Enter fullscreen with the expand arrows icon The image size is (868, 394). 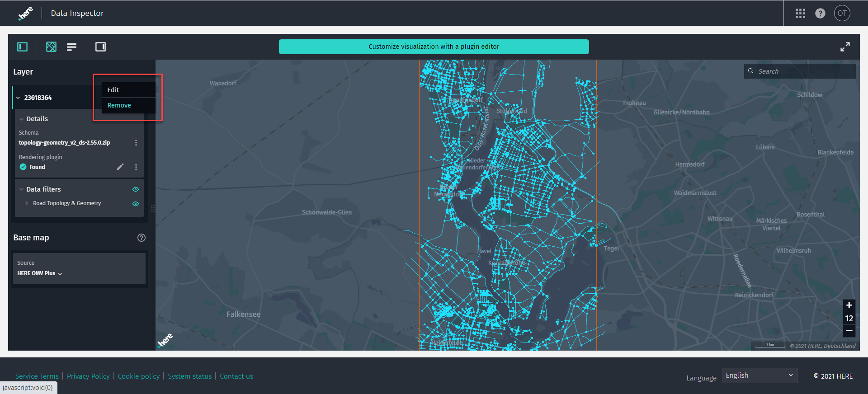coord(845,47)
